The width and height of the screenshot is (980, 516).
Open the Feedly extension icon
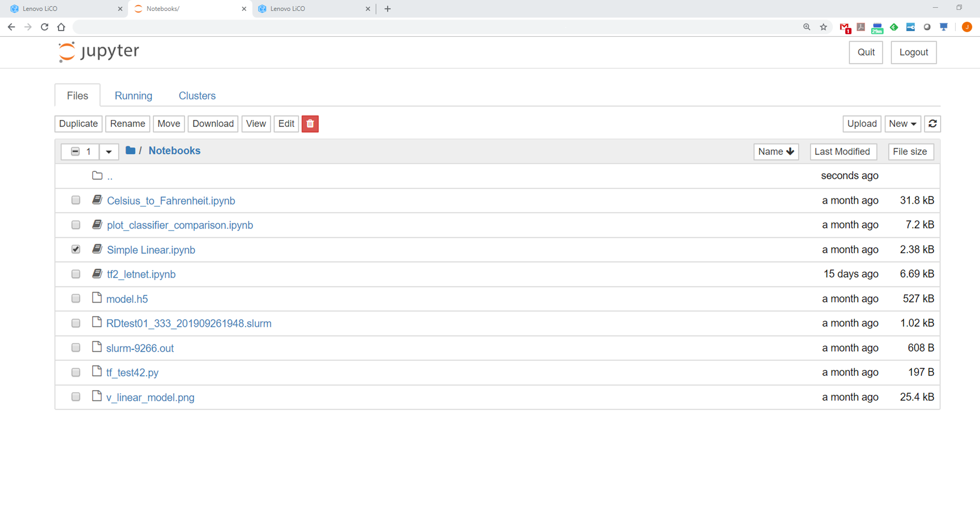[893, 27]
